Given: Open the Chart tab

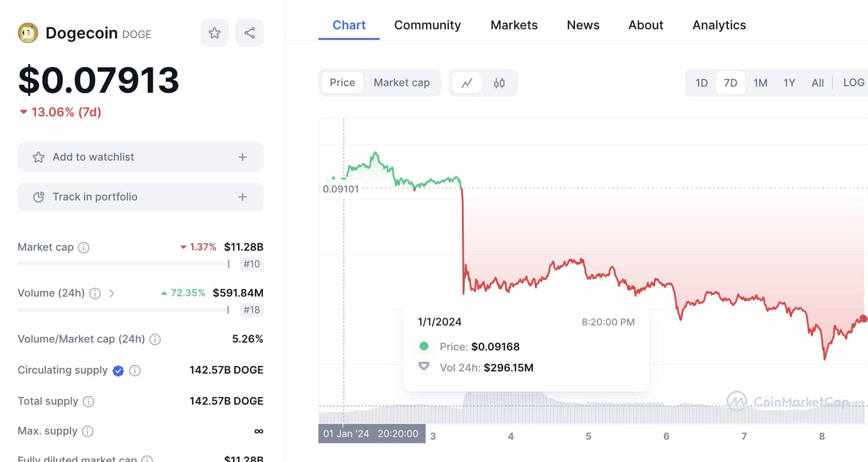Looking at the screenshot, I should tap(349, 25).
